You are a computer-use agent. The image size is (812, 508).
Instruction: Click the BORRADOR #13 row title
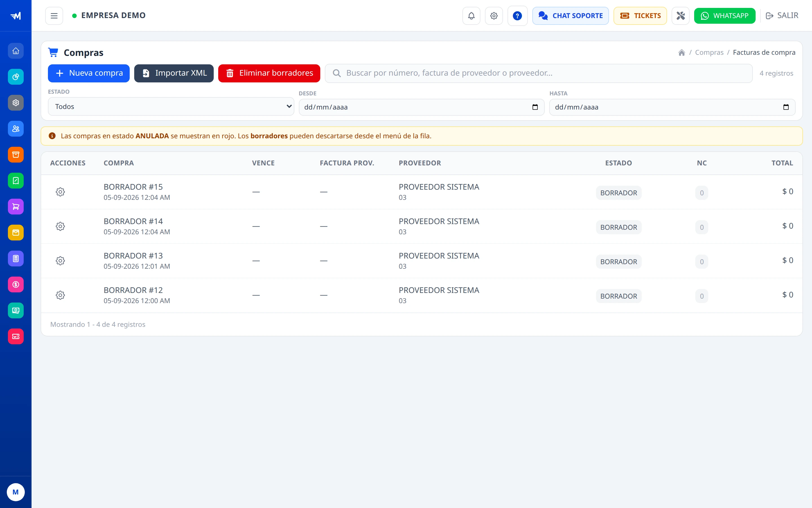(133, 256)
